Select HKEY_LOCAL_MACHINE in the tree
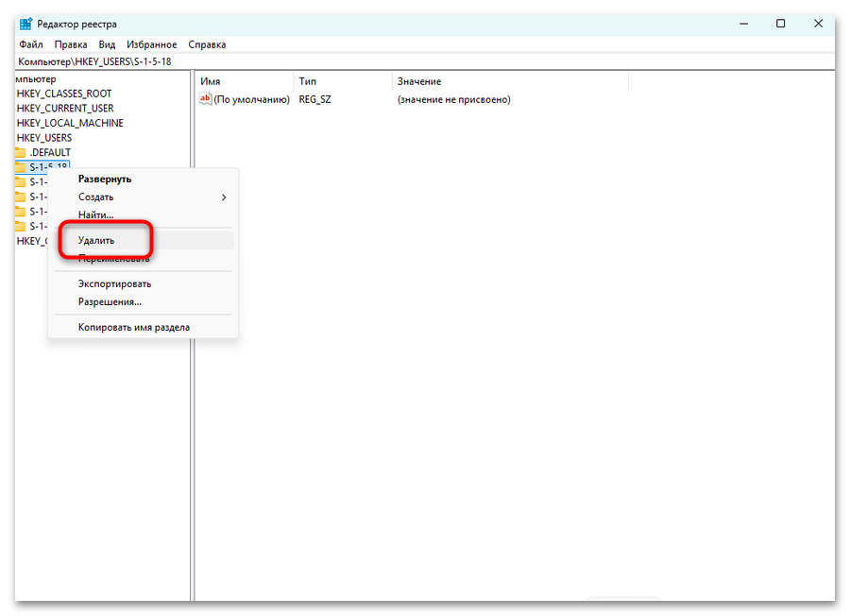 pos(70,123)
